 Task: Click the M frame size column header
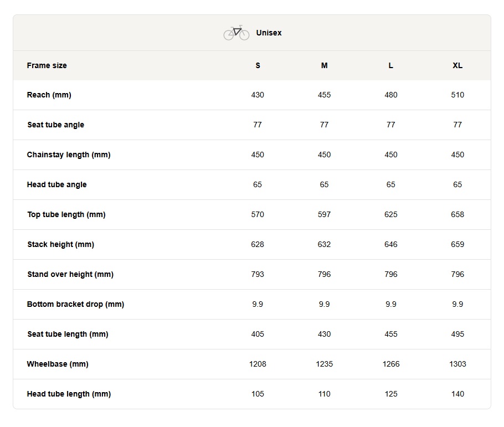(325, 65)
